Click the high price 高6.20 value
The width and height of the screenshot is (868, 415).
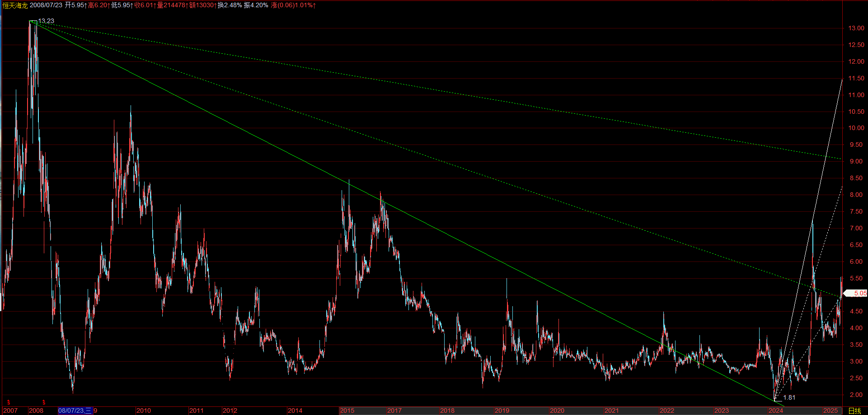pos(99,5)
